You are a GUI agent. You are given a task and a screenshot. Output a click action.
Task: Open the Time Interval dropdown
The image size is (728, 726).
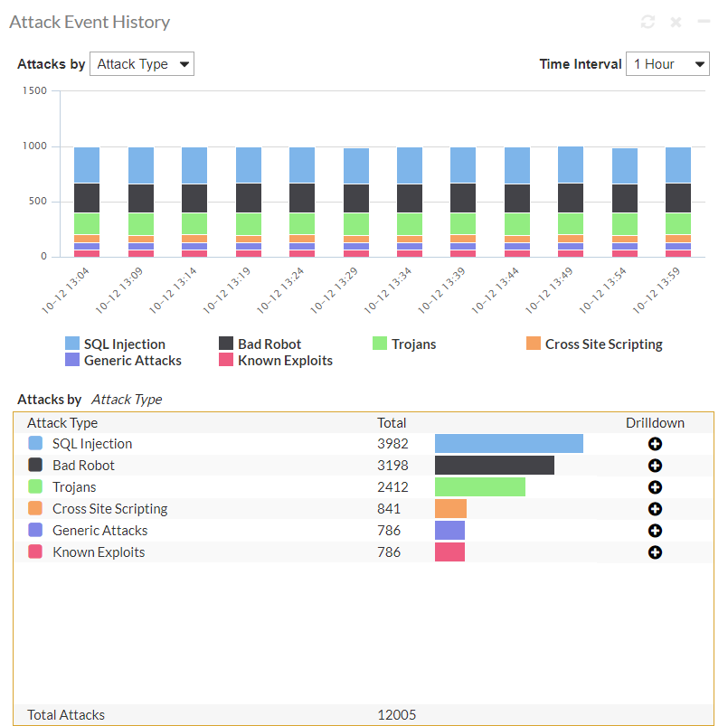coord(667,64)
